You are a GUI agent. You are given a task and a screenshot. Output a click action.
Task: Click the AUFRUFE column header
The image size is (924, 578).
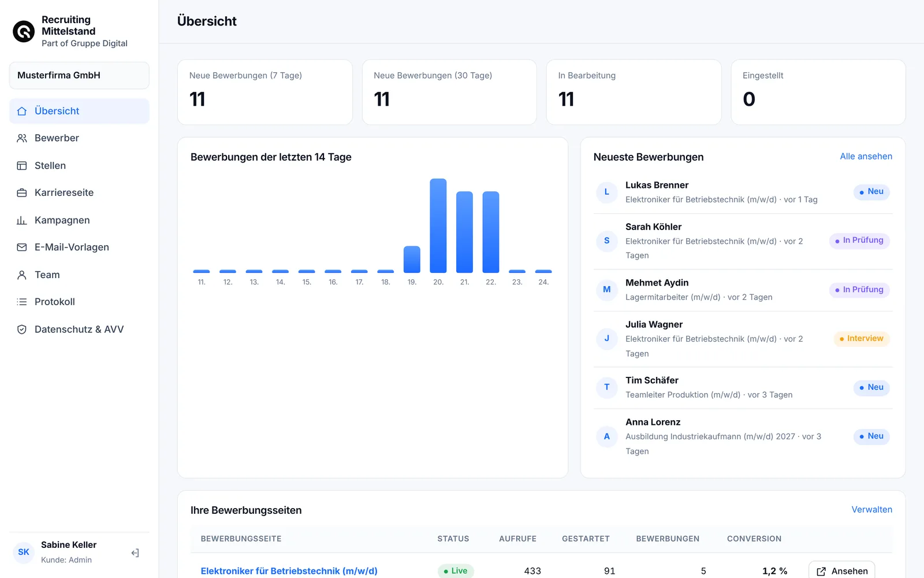[517, 539]
